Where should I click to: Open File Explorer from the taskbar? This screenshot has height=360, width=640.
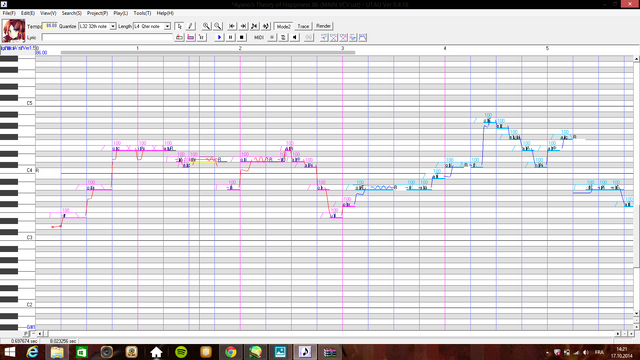(x=57, y=352)
